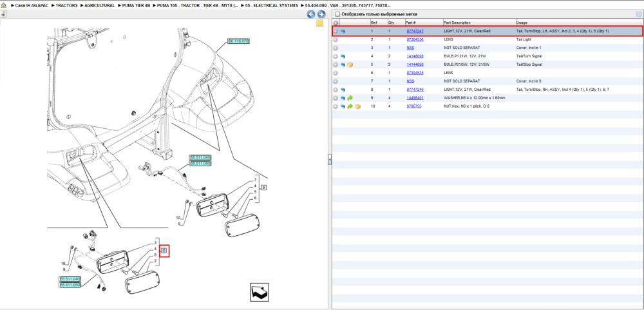Collapse the diagram panel with the splitter handle
The image size is (644, 310).
pos(329,160)
